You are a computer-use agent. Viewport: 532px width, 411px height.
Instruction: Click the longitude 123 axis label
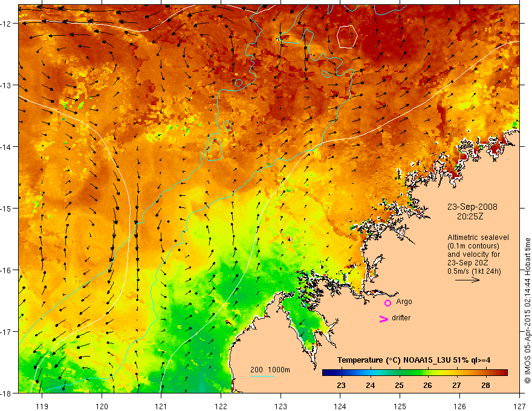[x=281, y=406]
